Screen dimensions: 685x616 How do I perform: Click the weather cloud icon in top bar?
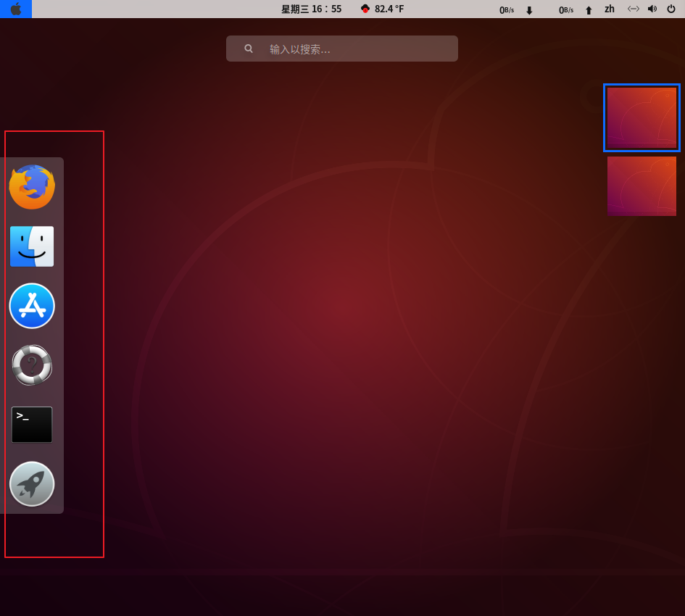(x=365, y=9)
